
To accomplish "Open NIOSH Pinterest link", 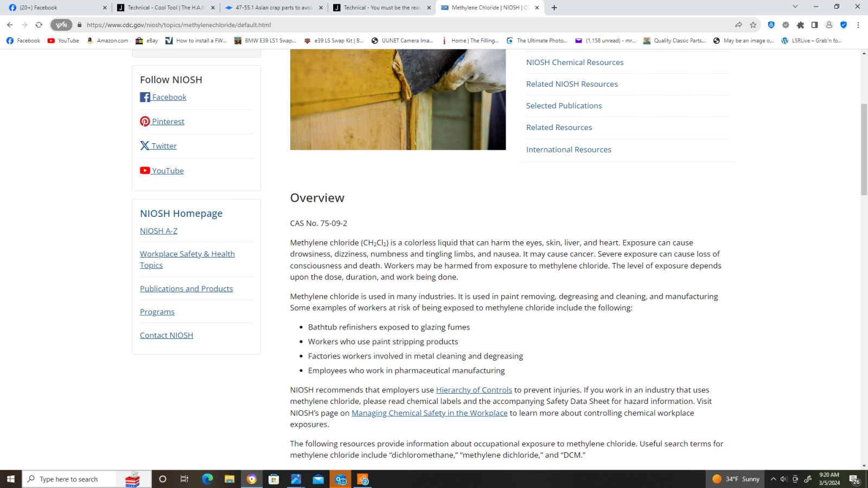I will tap(162, 121).
